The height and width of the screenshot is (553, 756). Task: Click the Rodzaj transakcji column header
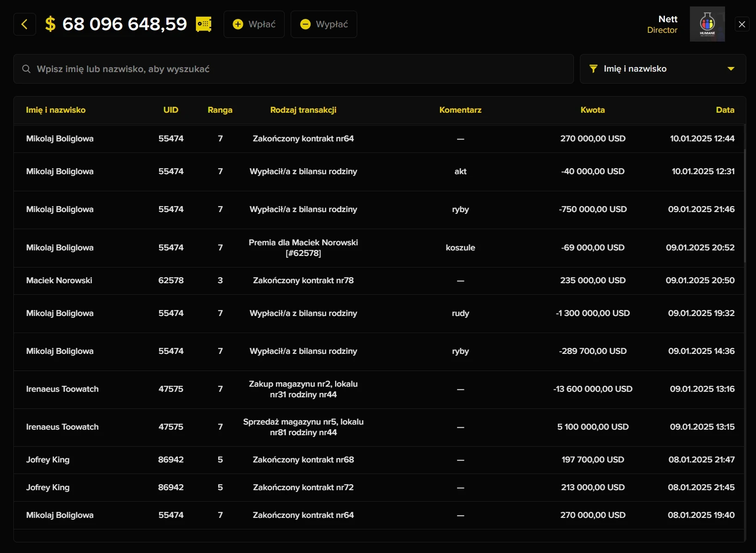pyautogui.click(x=303, y=110)
